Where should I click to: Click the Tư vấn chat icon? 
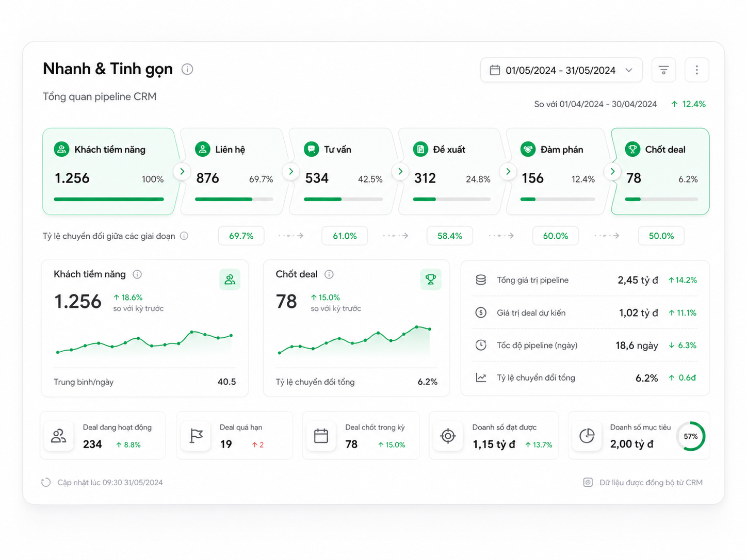tap(312, 150)
